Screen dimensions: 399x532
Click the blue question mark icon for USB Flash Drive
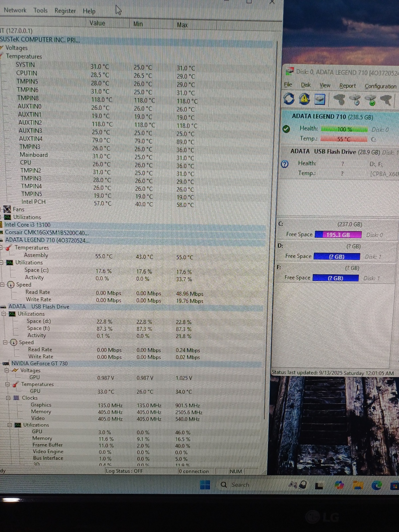click(x=285, y=164)
